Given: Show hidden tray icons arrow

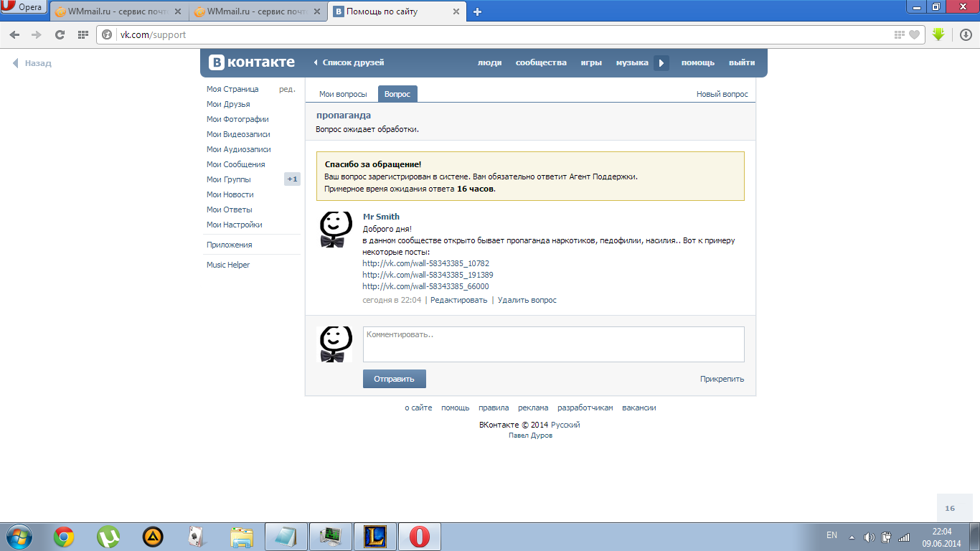Looking at the screenshot, I should (x=852, y=537).
